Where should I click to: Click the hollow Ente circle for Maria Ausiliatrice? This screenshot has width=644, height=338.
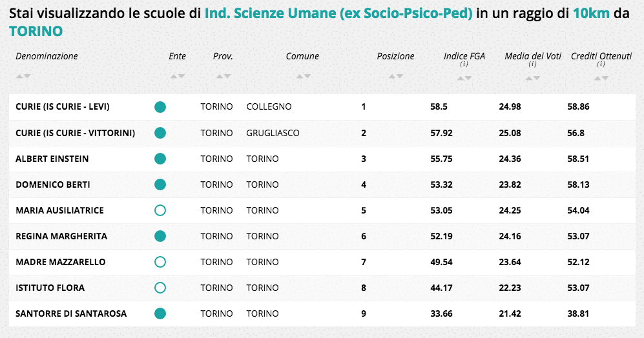click(160, 210)
